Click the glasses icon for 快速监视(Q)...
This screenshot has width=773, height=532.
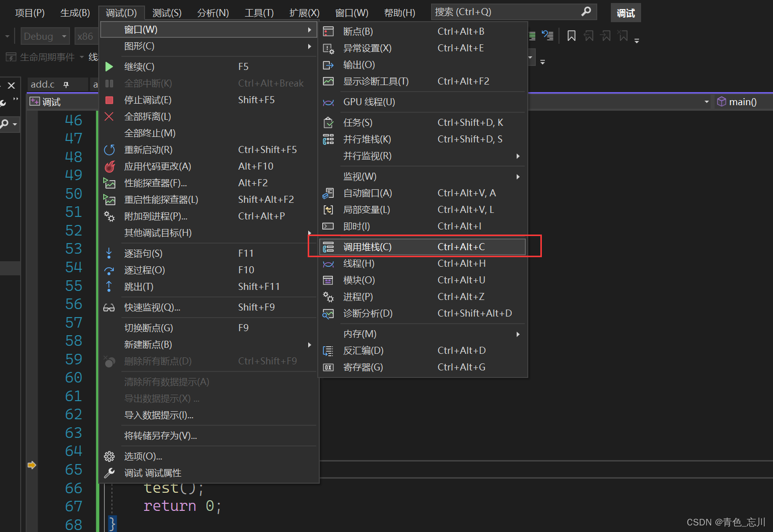tap(109, 308)
